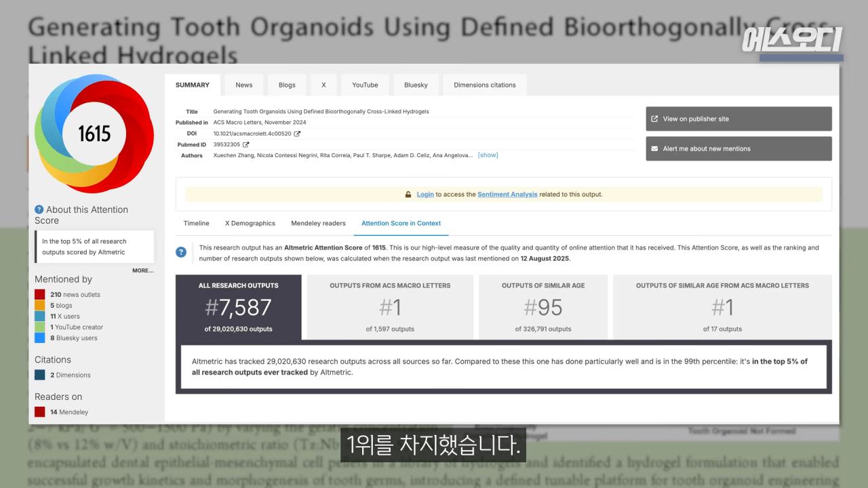The height and width of the screenshot is (488, 868).
Task: Click the 'Mentioned by' heading
Action: coord(63,279)
